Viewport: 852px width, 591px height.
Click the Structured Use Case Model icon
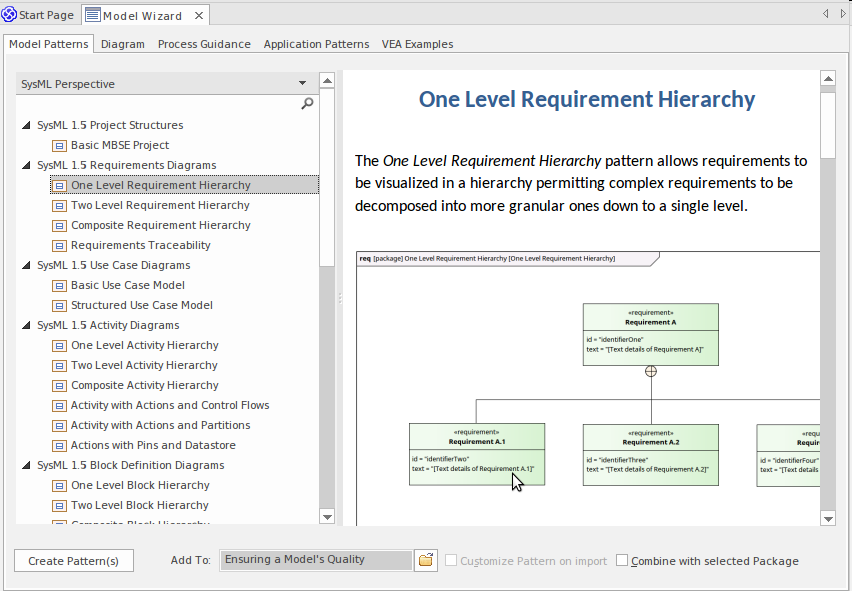59,305
